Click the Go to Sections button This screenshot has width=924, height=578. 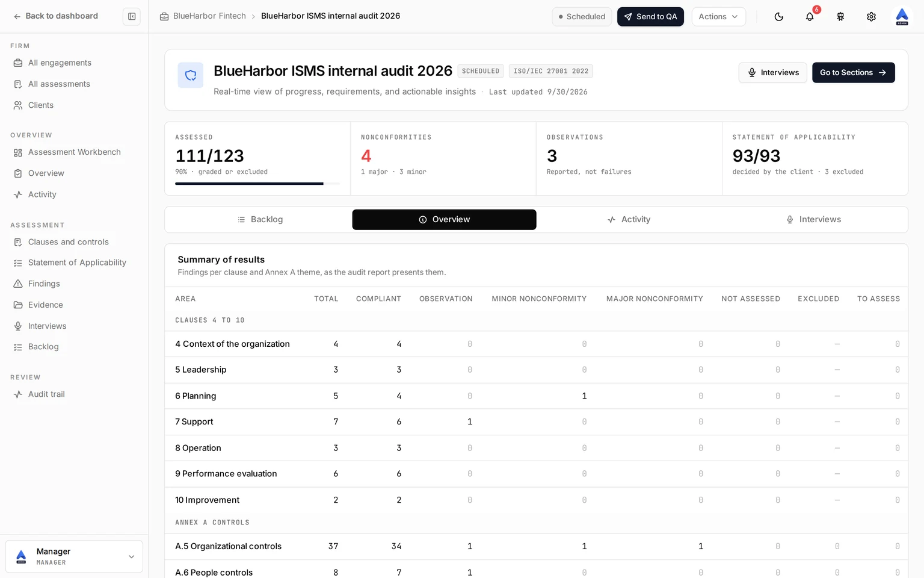[x=853, y=72]
